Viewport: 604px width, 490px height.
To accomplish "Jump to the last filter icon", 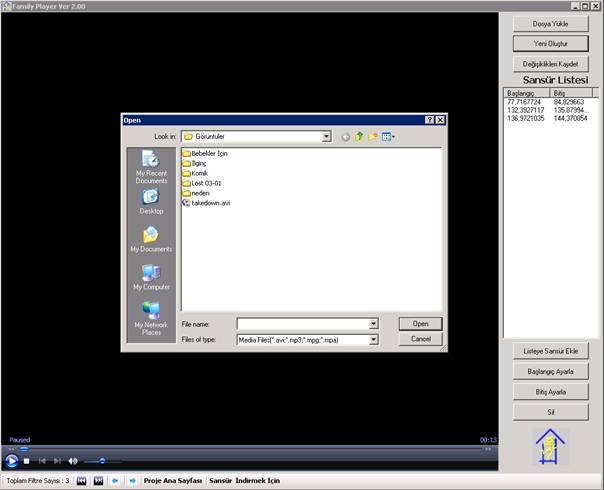I will pos(98,480).
